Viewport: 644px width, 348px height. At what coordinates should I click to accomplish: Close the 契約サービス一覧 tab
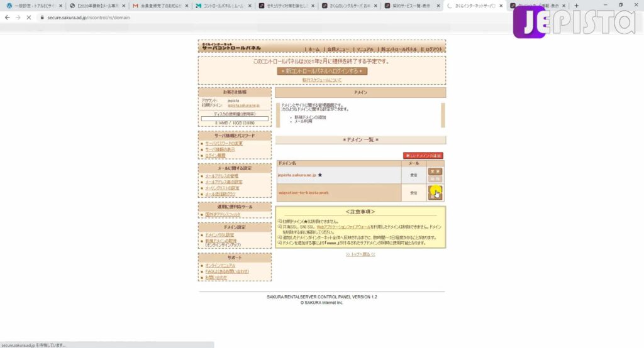pos(438,6)
